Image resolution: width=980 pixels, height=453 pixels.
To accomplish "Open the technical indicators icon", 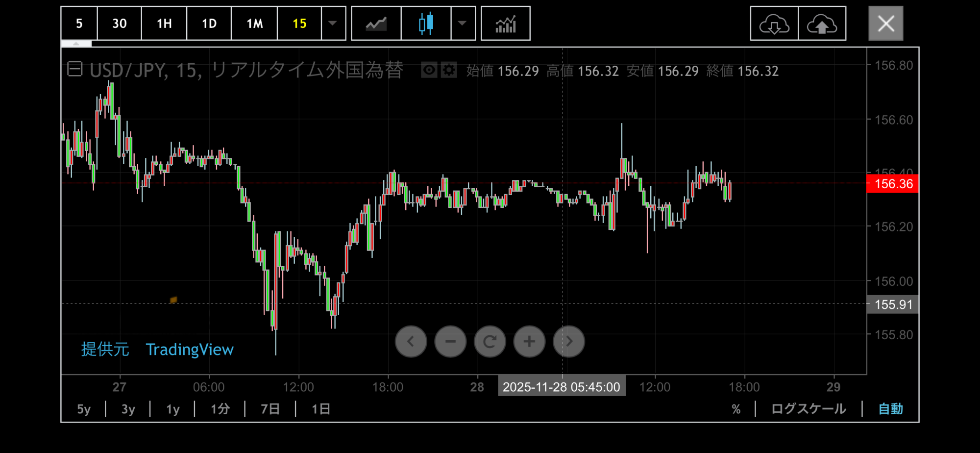I will click(505, 24).
